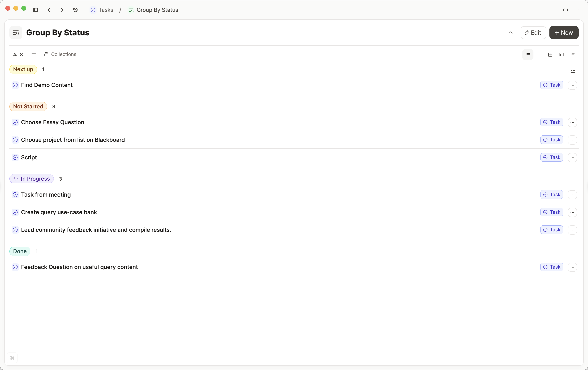588x370 pixels.
Task: Click the In Progress status tag
Action: [32, 179]
